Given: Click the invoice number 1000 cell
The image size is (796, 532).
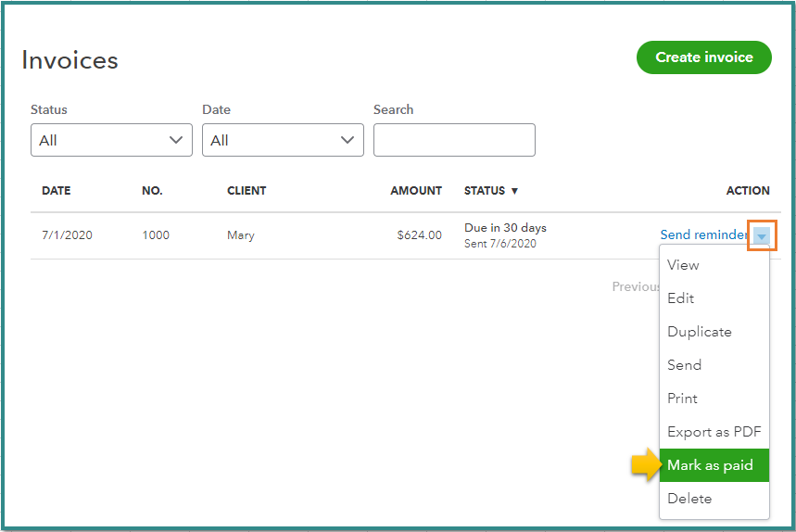Looking at the screenshot, I should tap(156, 235).
